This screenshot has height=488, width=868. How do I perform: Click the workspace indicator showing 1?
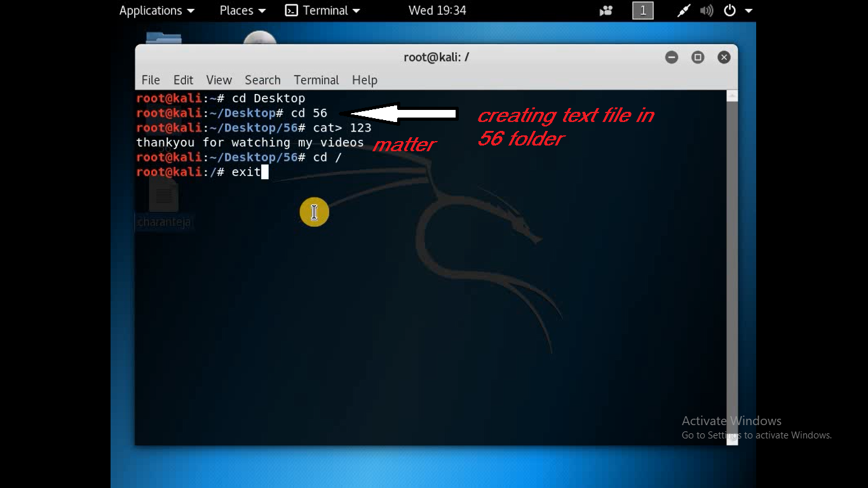[x=642, y=10]
